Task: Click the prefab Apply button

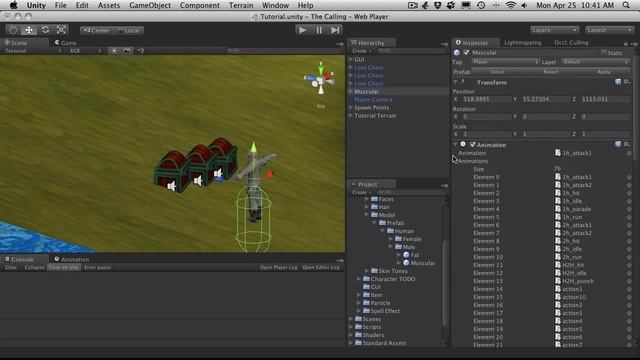Action: (604, 72)
